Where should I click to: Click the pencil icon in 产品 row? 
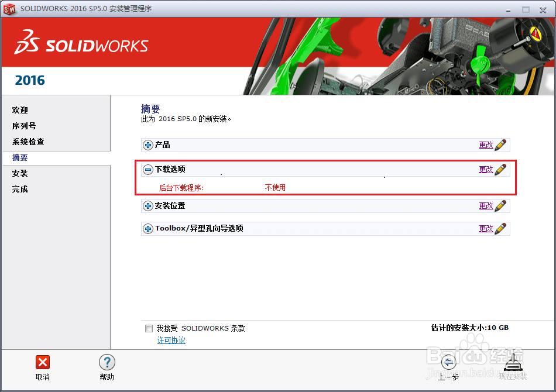click(x=500, y=145)
